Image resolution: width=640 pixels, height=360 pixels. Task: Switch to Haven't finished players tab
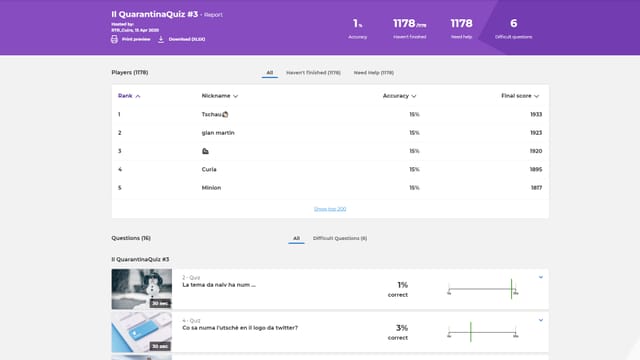point(313,73)
